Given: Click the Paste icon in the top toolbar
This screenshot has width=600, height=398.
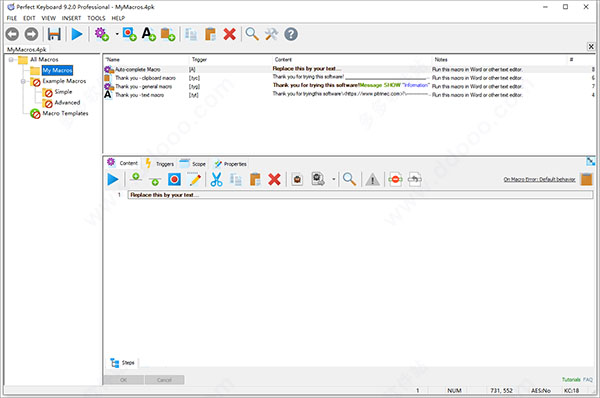Looking at the screenshot, I should (x=210, y=34).
